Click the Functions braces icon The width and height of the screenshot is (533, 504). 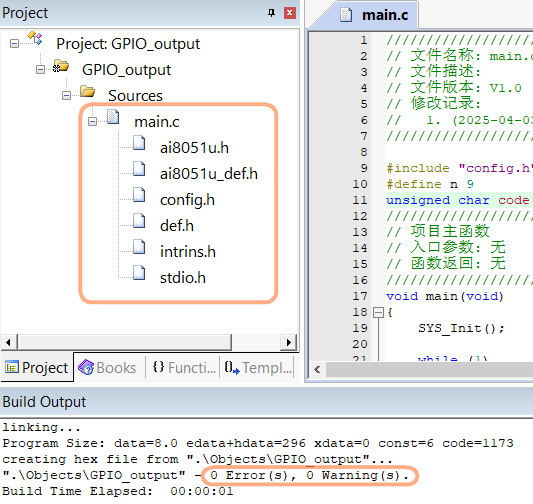pos(158,367)
